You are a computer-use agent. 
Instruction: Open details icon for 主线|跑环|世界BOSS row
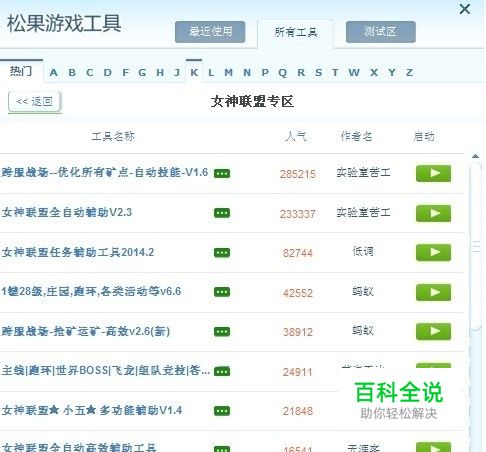point(222,371)
